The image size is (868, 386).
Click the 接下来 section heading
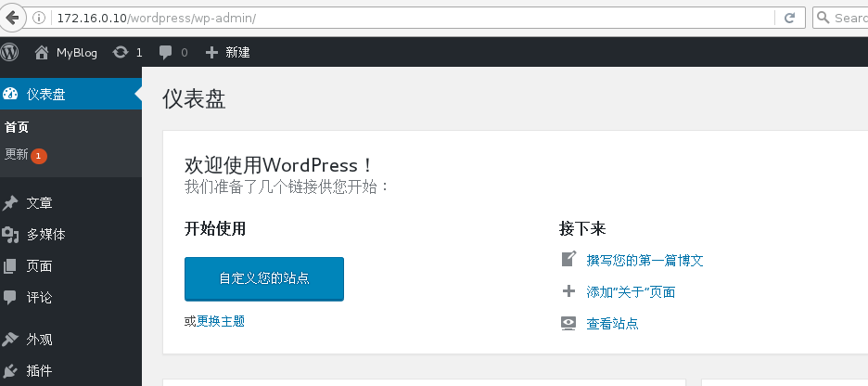582,228
